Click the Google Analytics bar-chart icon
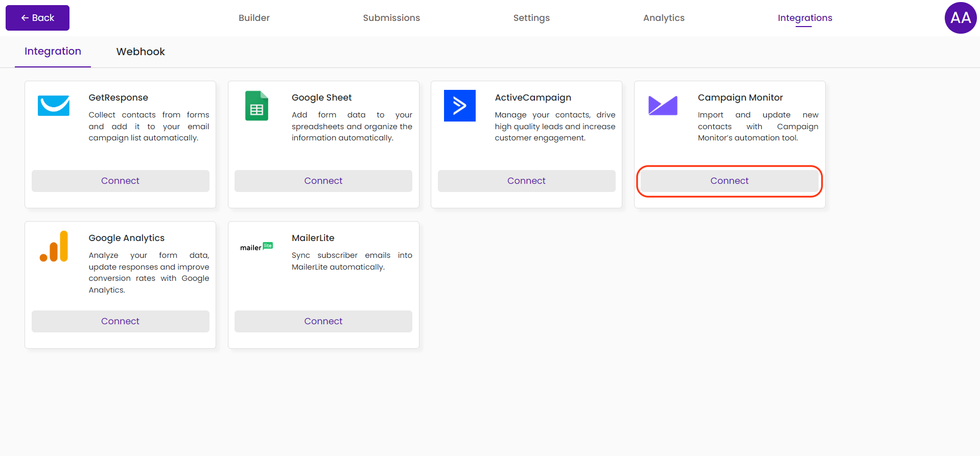Viewport: 980px width, 456px height. tap(54, 246)
